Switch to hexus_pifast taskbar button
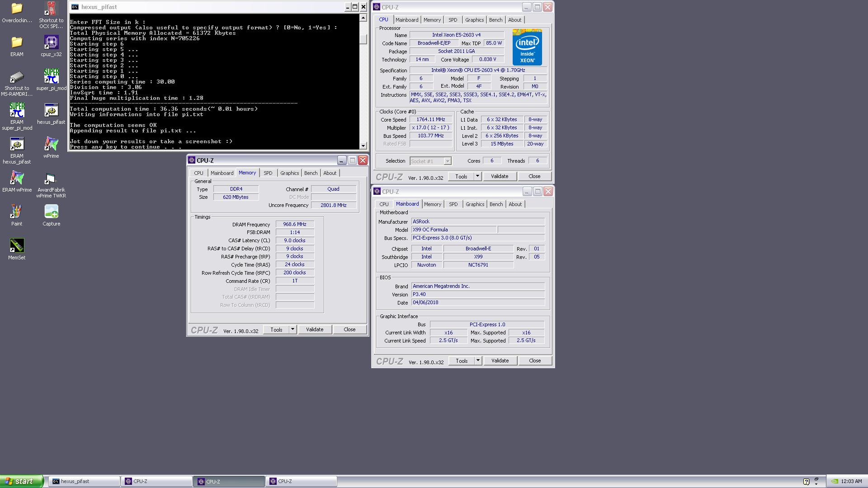 85,481
